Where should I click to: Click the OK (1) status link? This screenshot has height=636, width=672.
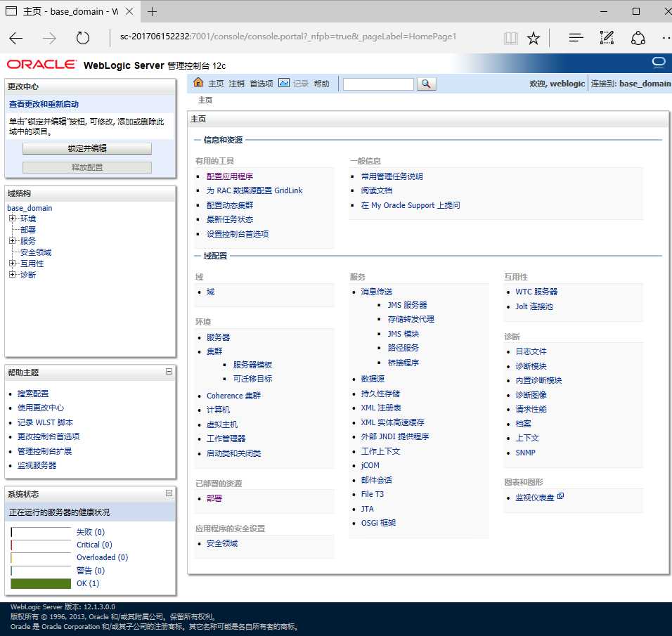pyautogui.click(x=88, y=583)
